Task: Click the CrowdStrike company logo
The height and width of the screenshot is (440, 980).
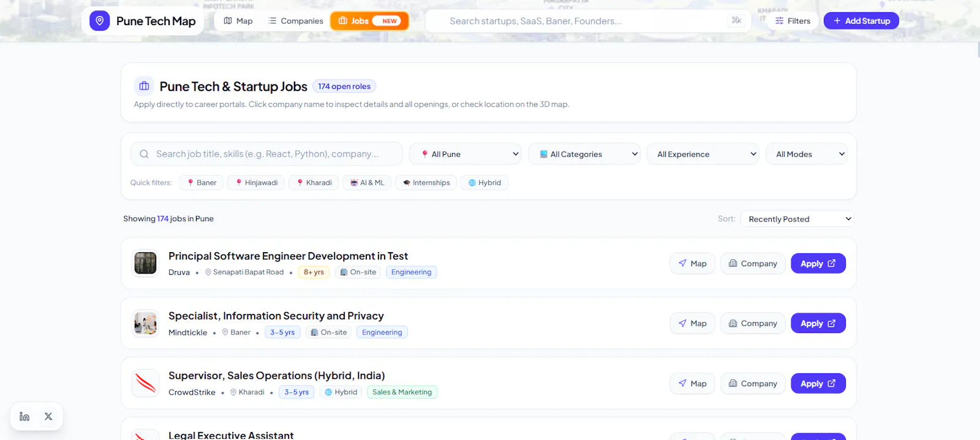Action: pos(145,383)
